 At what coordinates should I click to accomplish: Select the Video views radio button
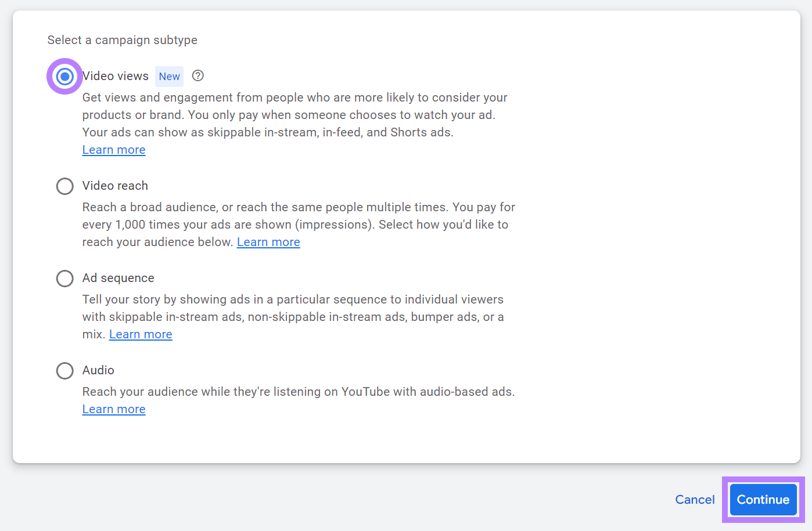pos(64,76)
